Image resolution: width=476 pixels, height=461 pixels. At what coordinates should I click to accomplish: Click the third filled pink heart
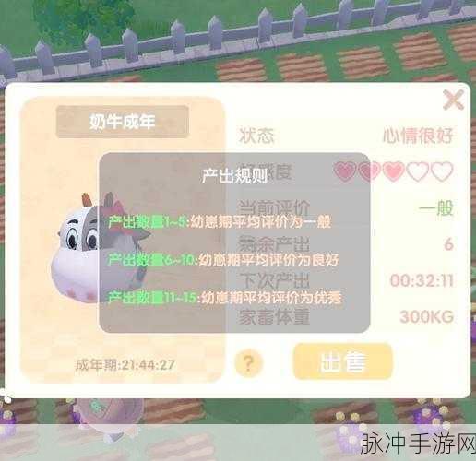coord(393,171)
